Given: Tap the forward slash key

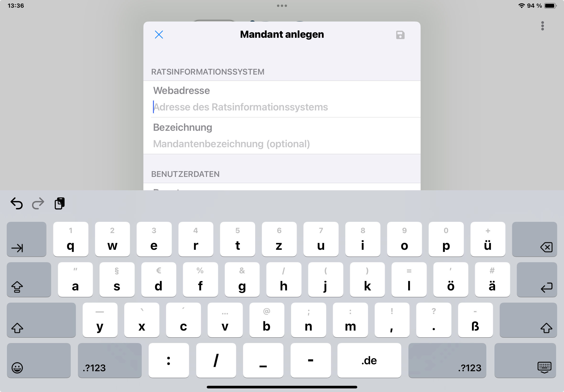Looking at the screenshot, I should pyautogui.click(x=216, y=360).
